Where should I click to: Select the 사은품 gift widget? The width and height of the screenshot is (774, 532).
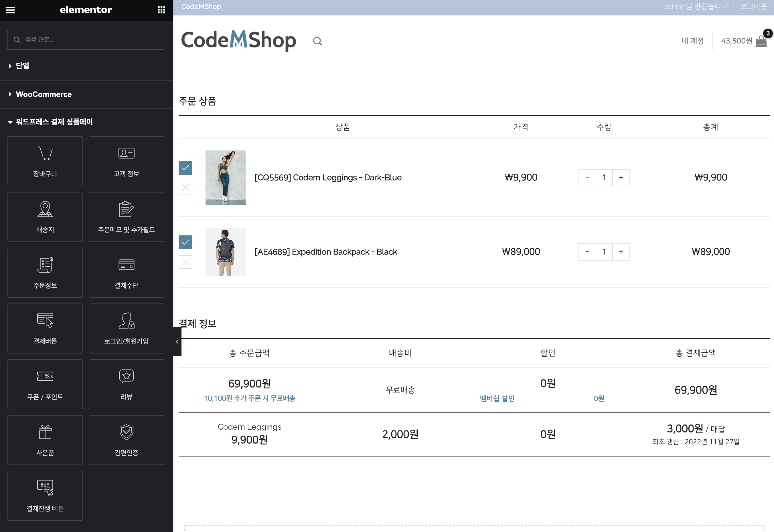click(45, 440)
